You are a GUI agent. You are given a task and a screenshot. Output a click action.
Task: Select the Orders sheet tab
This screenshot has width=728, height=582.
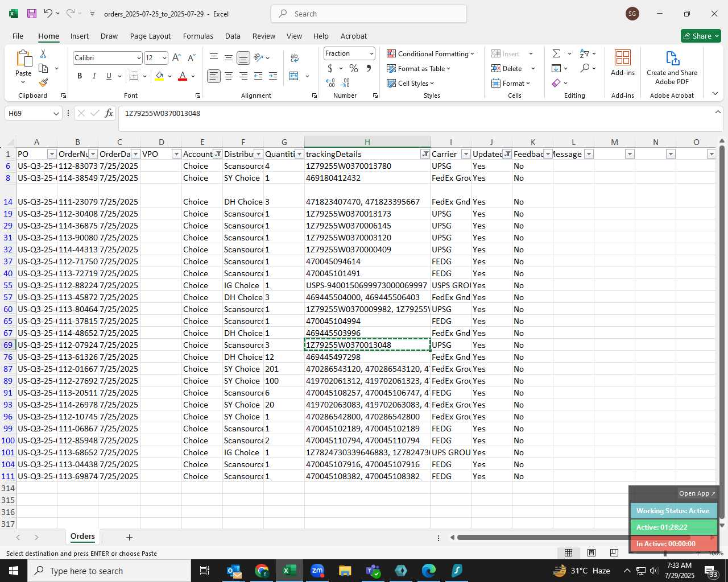pyautogui.click(x=82, y=537)
